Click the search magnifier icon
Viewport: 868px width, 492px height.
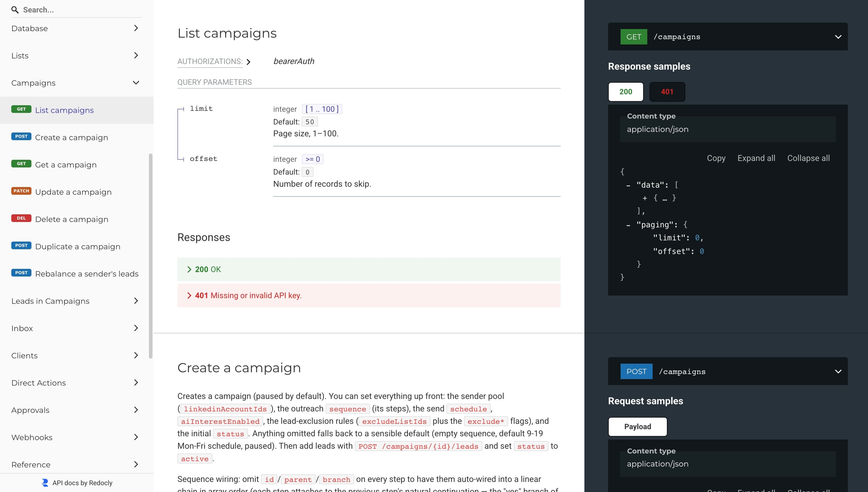(x=15, y=10)
